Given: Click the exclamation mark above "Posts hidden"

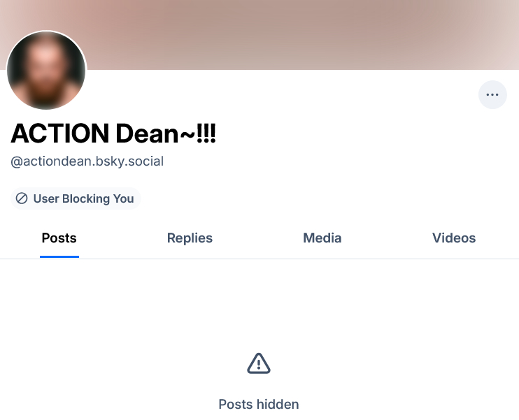Looking at the screenshot, I should tap(259, 363).
